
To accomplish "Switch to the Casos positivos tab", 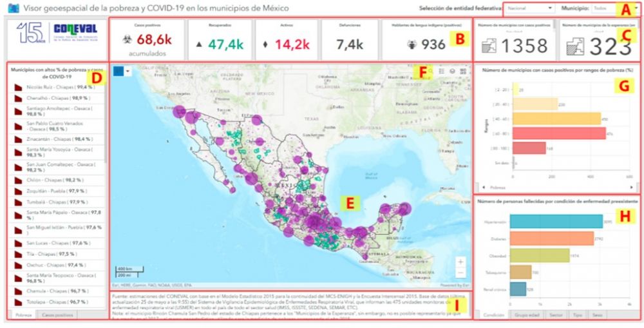I will (57, 314).
